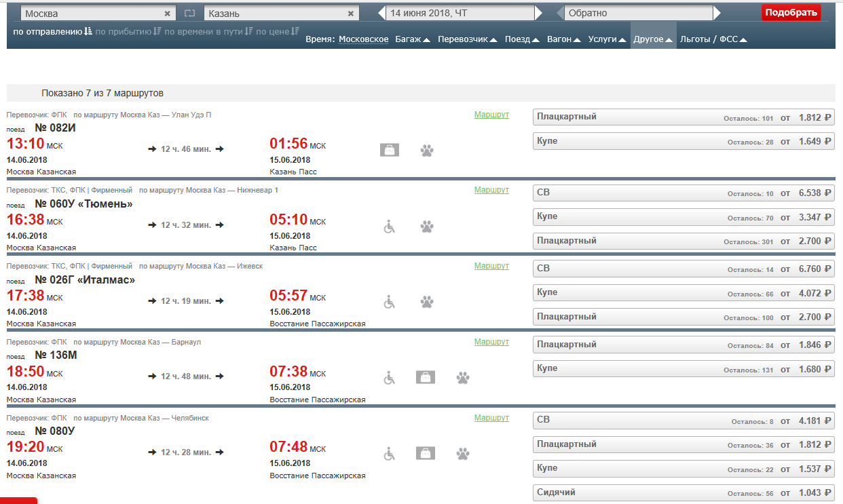Click pets paw icon for train 060У Тюмень
The image size is (843, 504).
tap(427, 226)
